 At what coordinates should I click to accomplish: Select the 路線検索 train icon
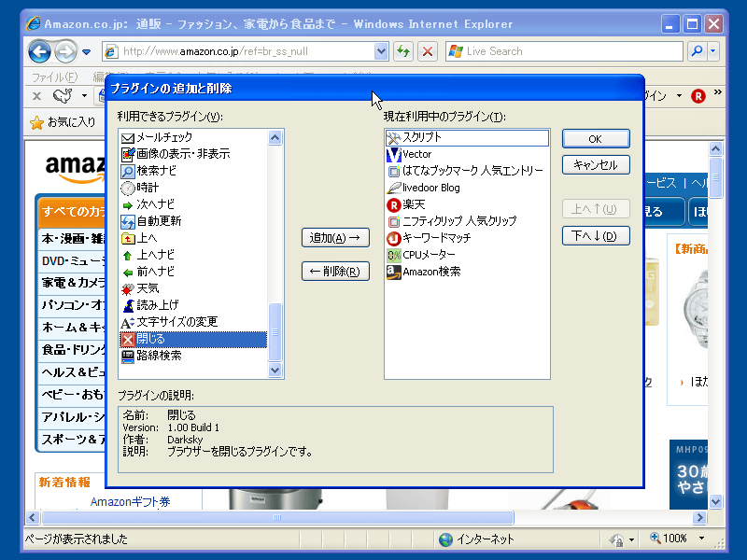click(x=128, y=357)
